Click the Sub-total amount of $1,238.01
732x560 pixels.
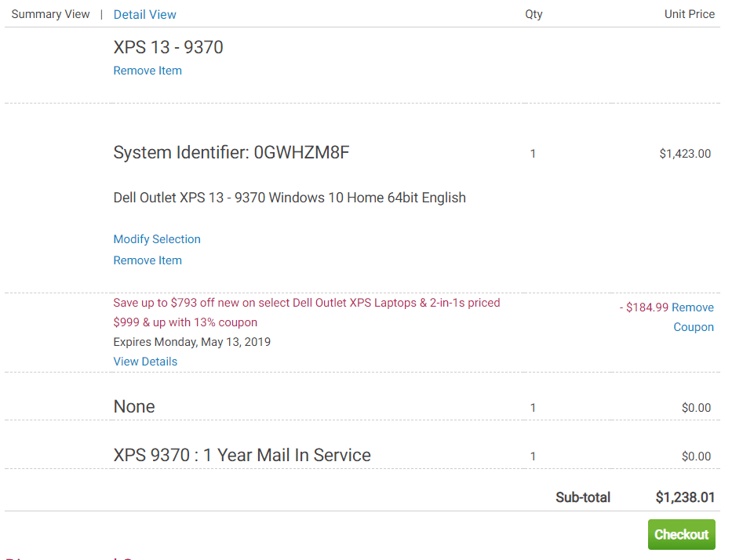point(683,496)
